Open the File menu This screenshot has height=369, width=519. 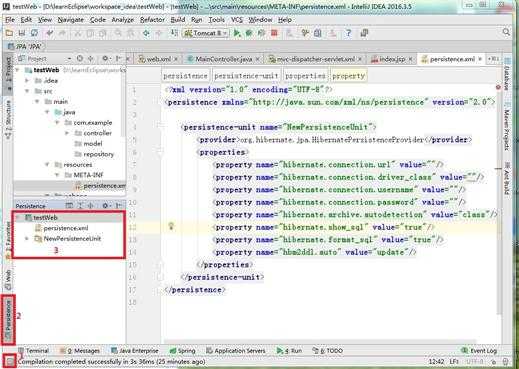[10, 20]
